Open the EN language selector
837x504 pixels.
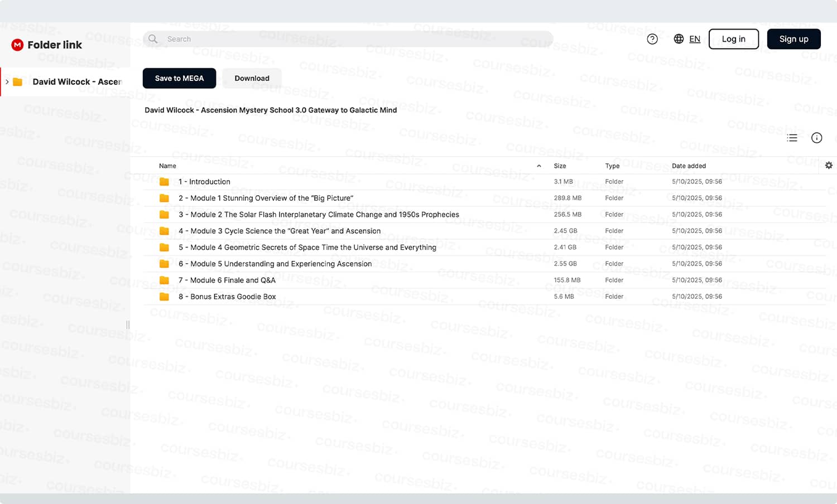(x=695, y=39)
